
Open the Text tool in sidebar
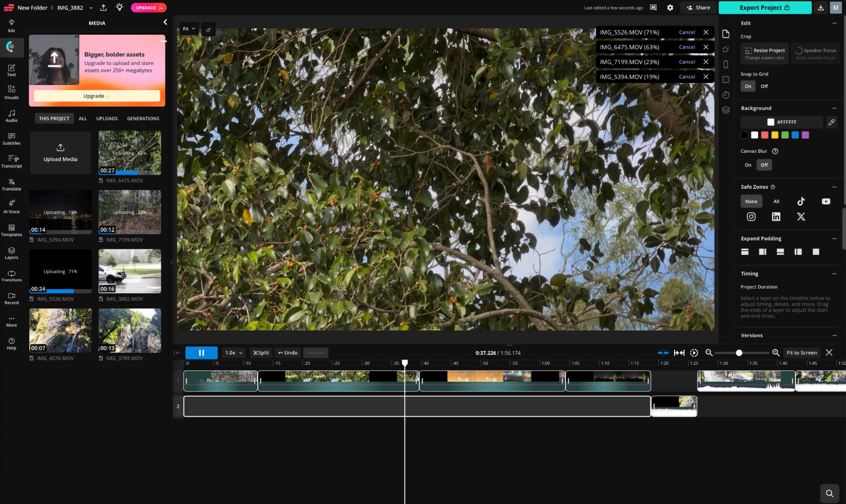click(x=11, y=70)
